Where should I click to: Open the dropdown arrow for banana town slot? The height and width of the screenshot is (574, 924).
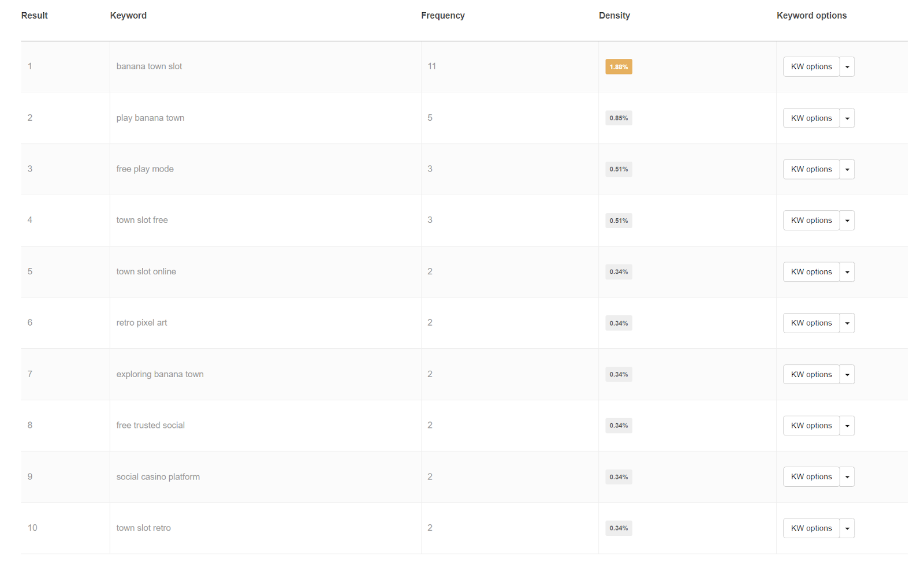pos(847,67)
